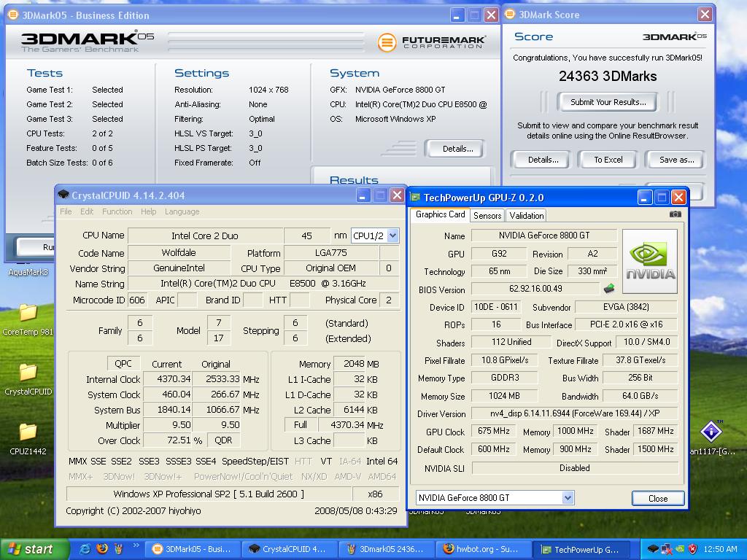This screenshot has width=747, height=560.
Task: Click the Futuremark Corporation logo
Action: (432, 42)
